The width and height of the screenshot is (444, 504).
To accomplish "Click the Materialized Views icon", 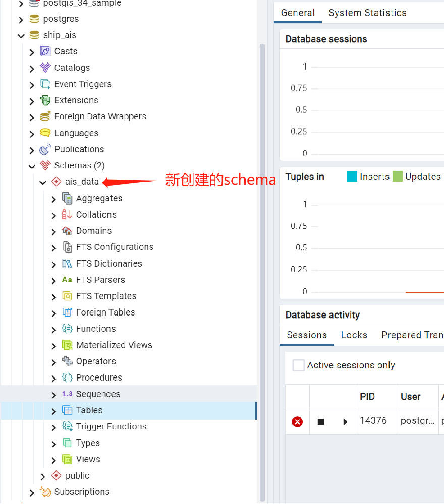I will click(x=67, y=345).
